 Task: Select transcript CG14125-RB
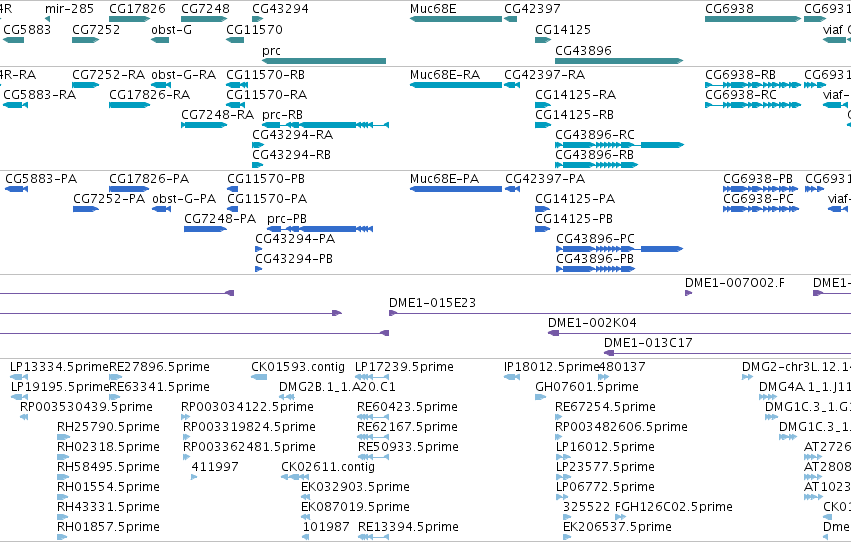tap(575, 114)
